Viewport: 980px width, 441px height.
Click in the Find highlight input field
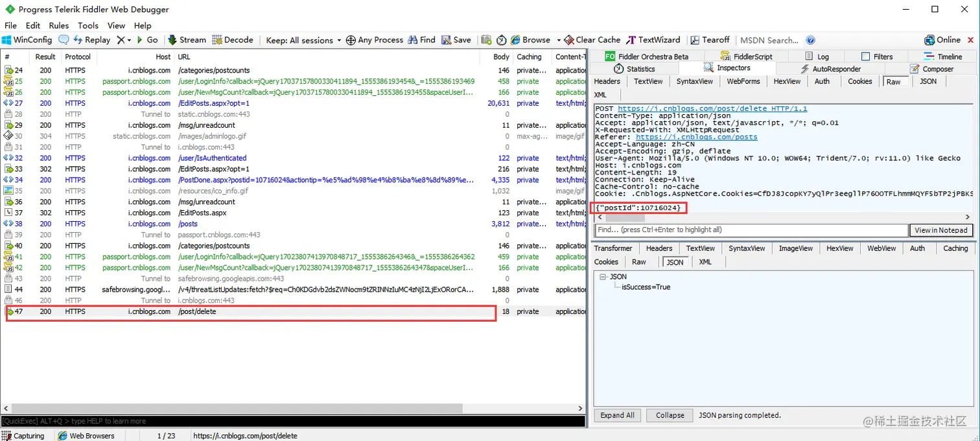752,230
